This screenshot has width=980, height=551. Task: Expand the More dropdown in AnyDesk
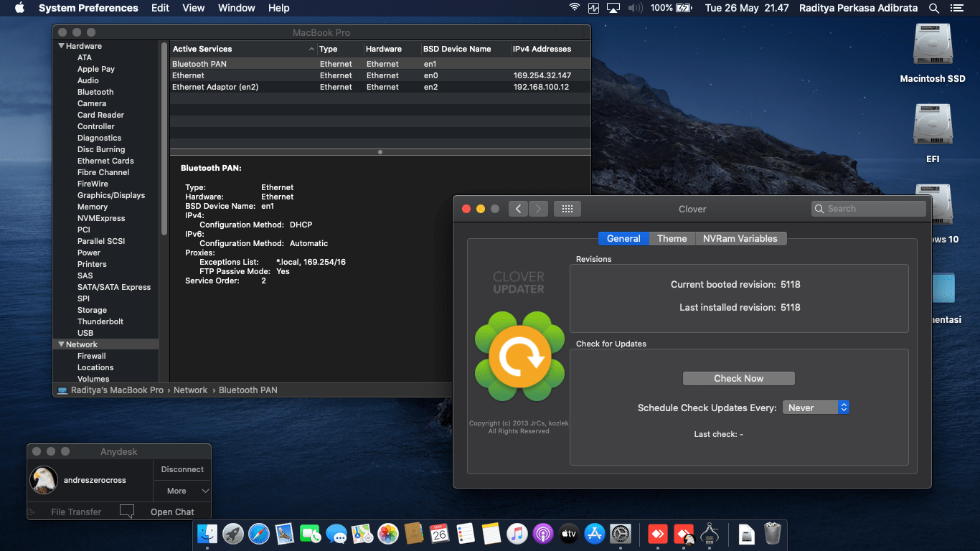(x=182, y=491)
